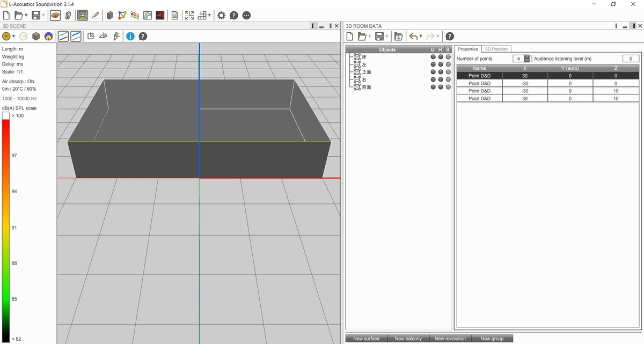Expand save dropdown arrow in main toolbar

43,16
